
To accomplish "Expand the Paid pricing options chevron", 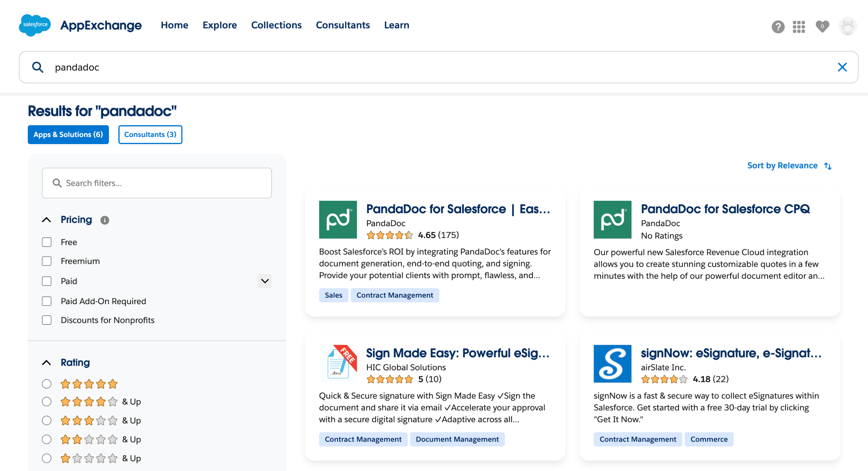I will [264, 281].
